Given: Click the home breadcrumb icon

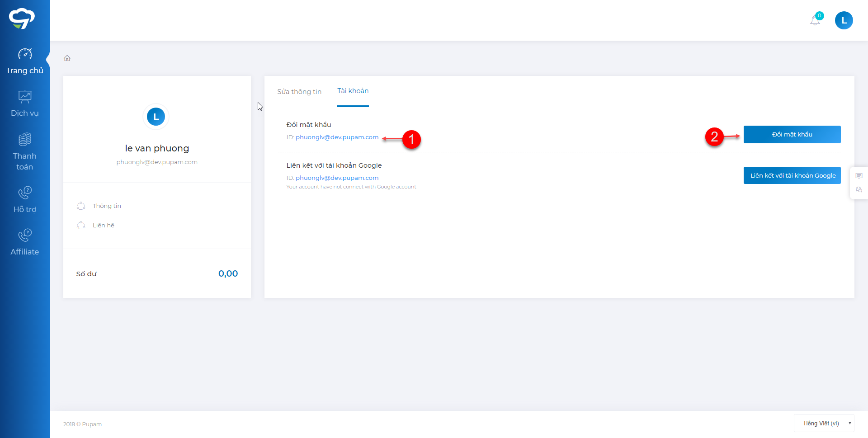Looking at the screenshot, I should (x=67, y=58).
